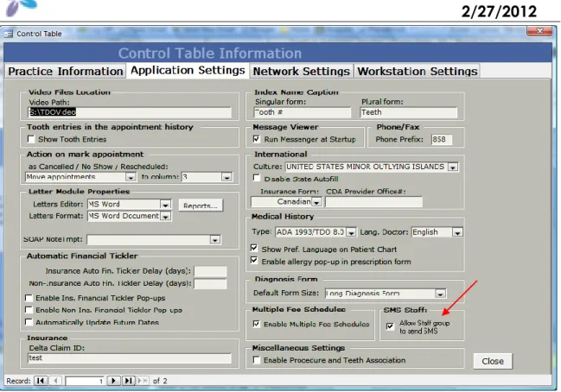Click Non-Insurance Auto Fin. Tickler Delay field
The width and height of the screenshot is (561, 392).
point(210,284)
